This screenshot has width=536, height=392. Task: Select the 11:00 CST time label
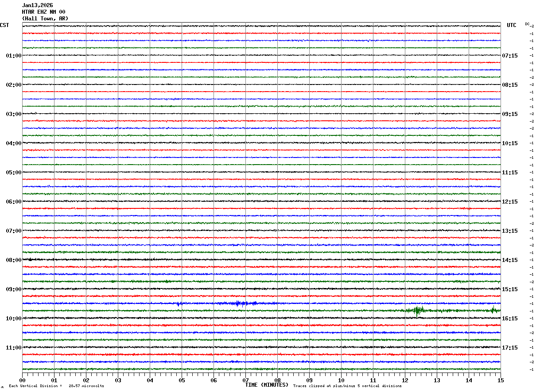14,348
